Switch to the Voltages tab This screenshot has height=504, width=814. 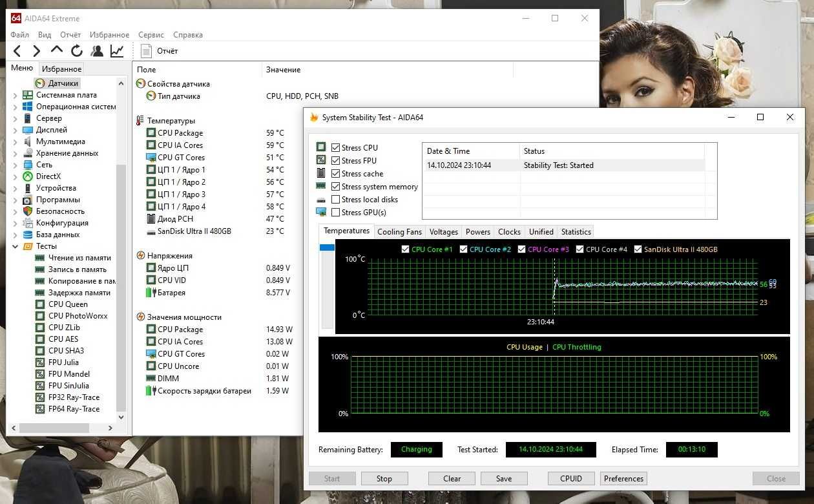444,232
